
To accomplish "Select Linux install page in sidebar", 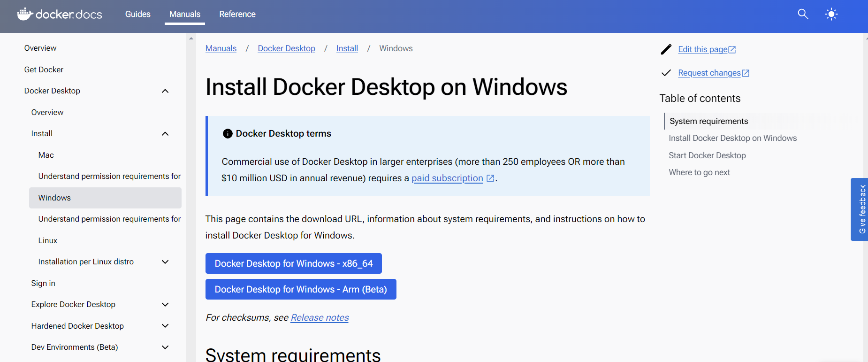I will click(x=48, y=240).
